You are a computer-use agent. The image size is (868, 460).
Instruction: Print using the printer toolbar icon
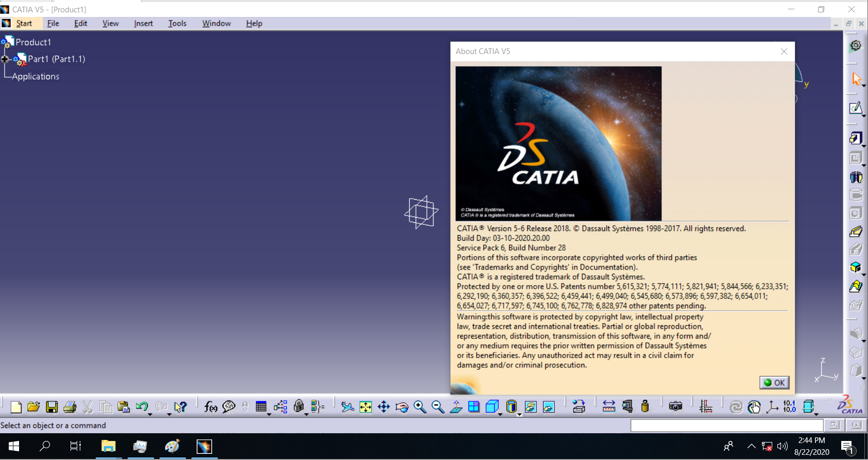click(x=70, y=407)
